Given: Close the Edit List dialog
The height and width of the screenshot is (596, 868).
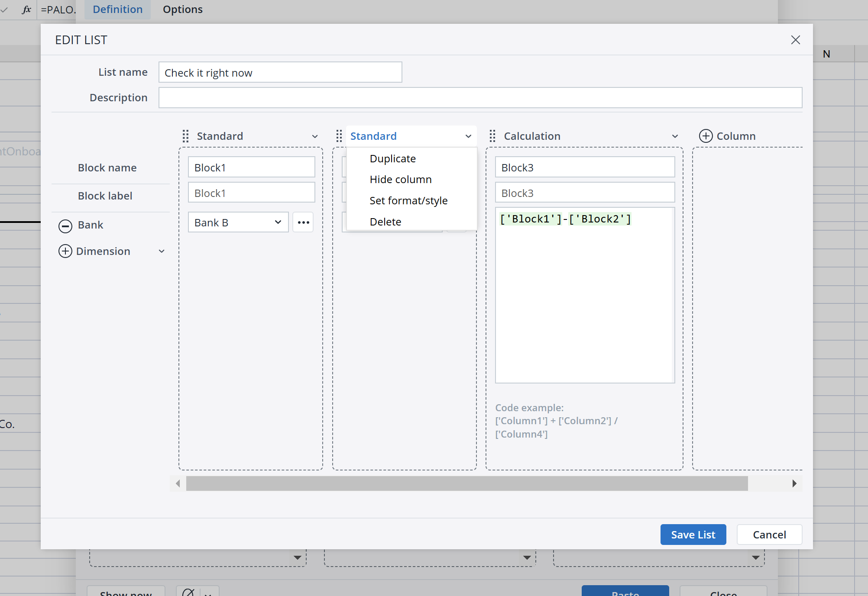Looking at the screenshot, I should tap(795, 40).
